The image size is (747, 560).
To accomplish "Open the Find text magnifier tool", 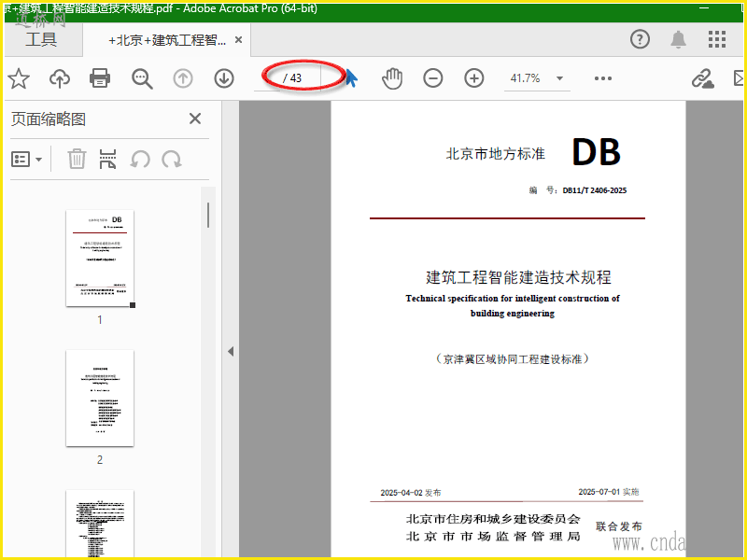I will [x=142, y=78].
